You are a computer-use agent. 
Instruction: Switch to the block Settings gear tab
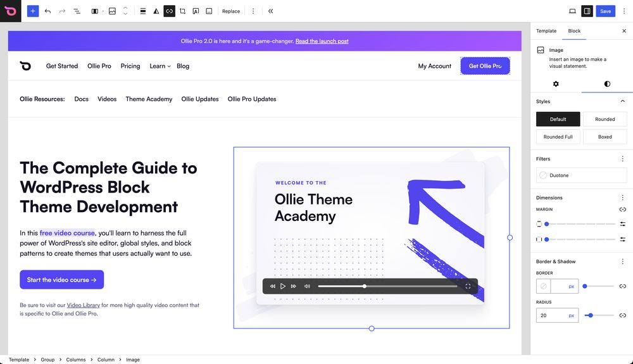coord(556,84)
